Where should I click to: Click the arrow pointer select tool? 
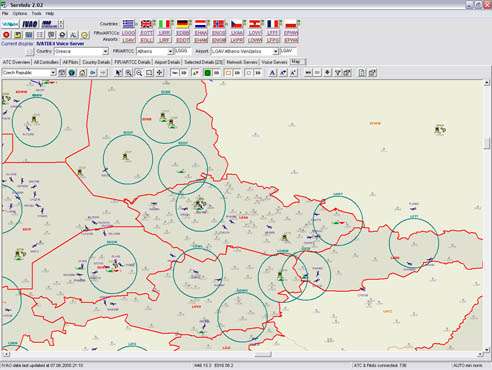pos(118,73)
